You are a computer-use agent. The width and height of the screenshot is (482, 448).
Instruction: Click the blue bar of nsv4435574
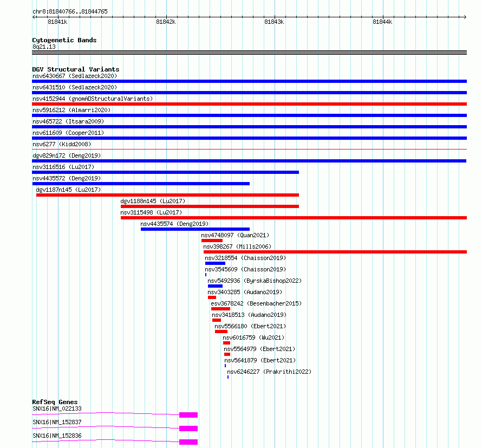[195, 229]
